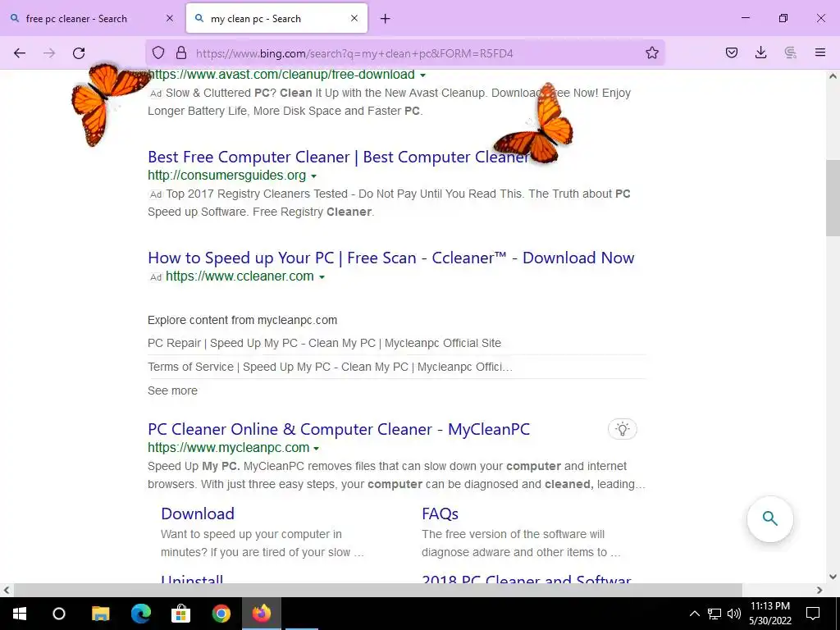
Task: Open the Firefox hamburger menu
Action: click(820, 53)
